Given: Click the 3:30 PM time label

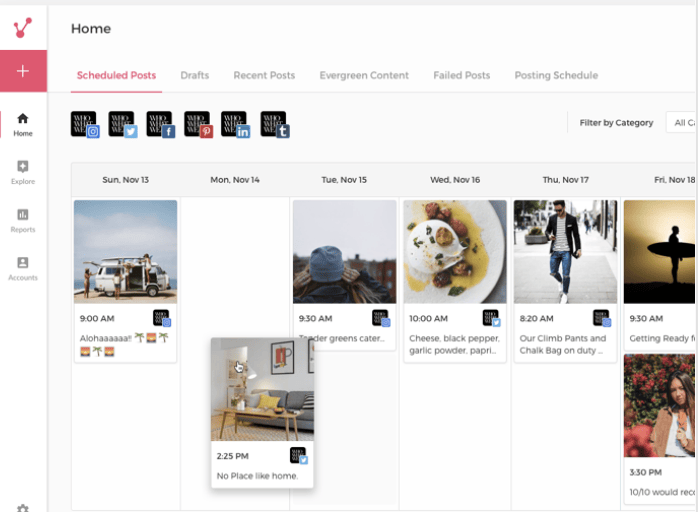Looking at the screenshot, I should [645, 472].
